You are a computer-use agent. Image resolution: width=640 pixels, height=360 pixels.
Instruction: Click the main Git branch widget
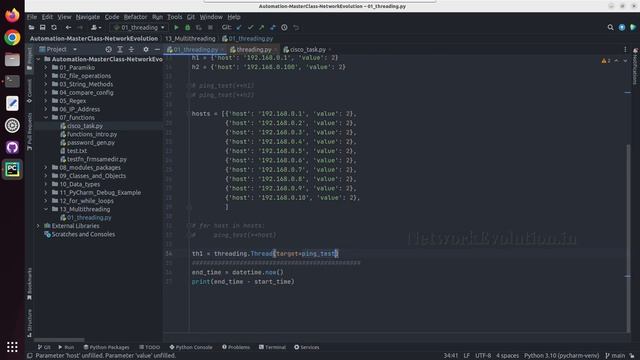615,356
